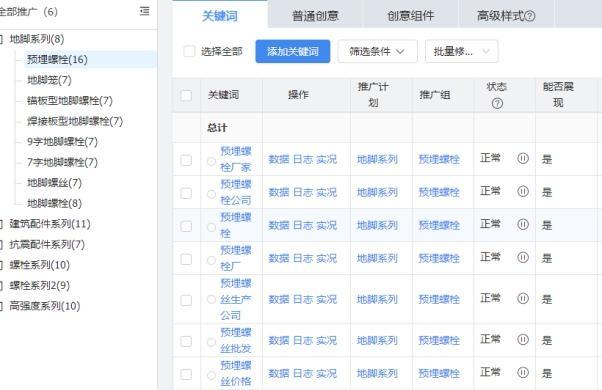Open 数据 link in 预埋螺栓厂家 row
Image resolution: width=602 pixels, height=390 pixels.
(279, 159)
